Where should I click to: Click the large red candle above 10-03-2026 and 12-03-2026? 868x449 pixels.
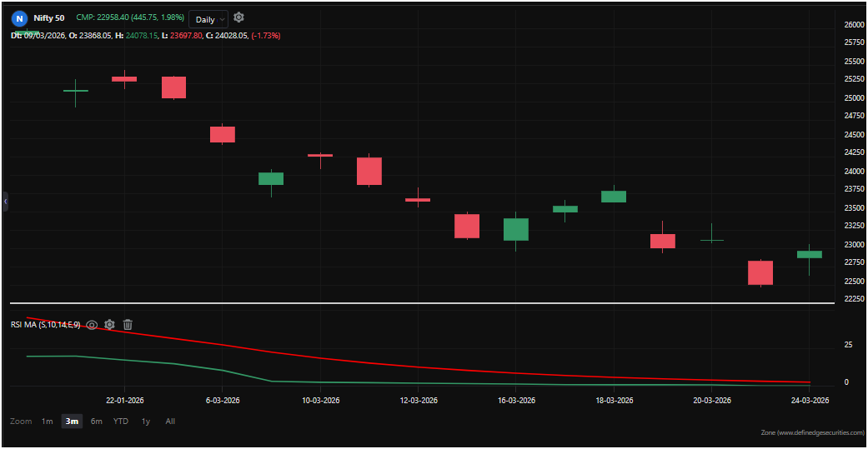click(369, 171)
